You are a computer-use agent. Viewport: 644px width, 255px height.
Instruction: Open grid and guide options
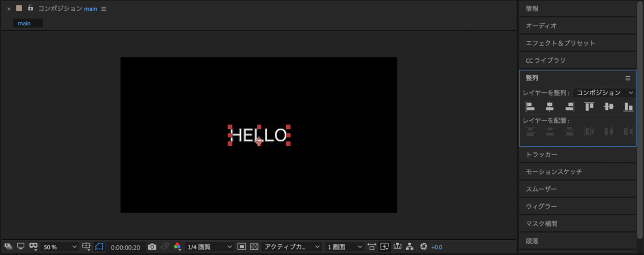click(86, 246)
